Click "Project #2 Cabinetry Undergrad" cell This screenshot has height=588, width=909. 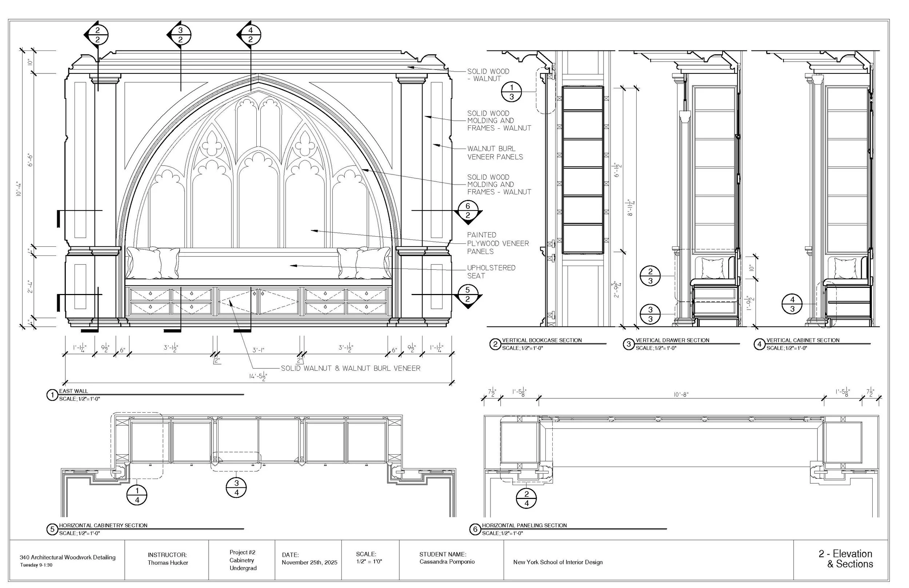pos(243,560)
